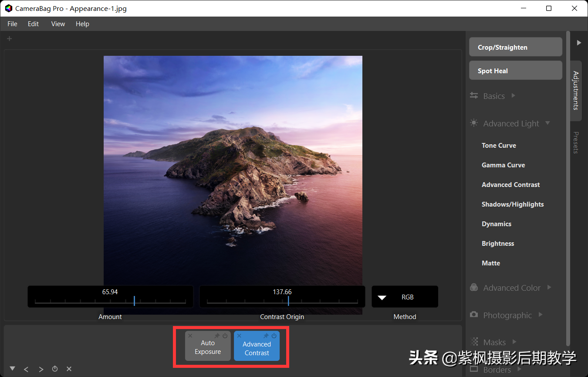Open the tray's down-triangle menu

point(13,369)
